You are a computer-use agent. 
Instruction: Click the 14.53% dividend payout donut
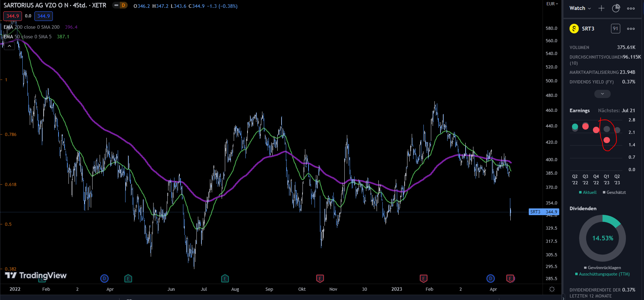603,238
